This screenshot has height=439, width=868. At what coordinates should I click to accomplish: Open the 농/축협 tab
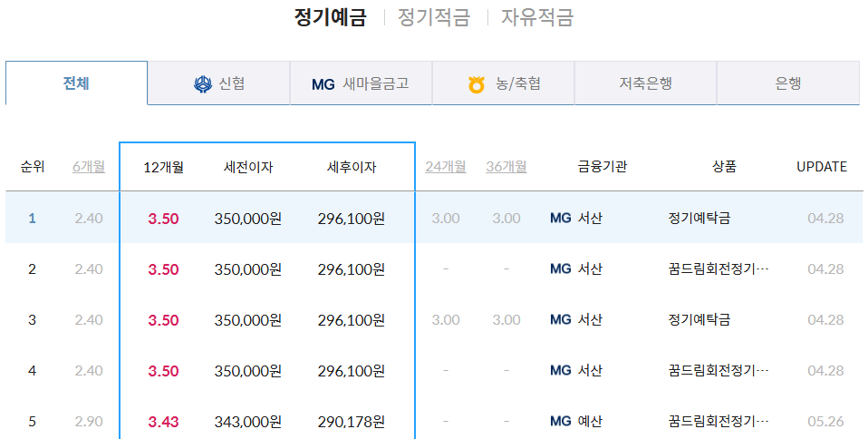point(503,83)
